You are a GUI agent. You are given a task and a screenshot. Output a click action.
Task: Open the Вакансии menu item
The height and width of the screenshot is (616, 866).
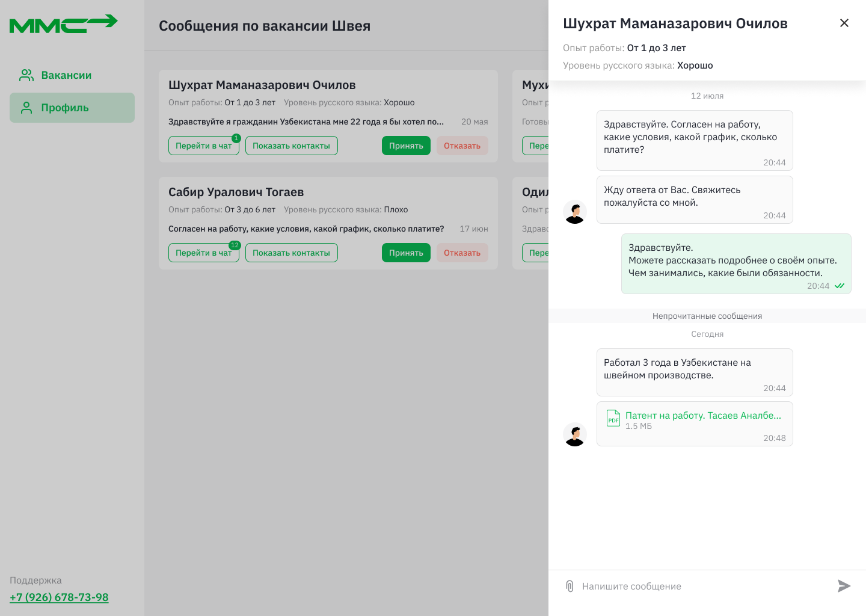[x=66, y=75]
